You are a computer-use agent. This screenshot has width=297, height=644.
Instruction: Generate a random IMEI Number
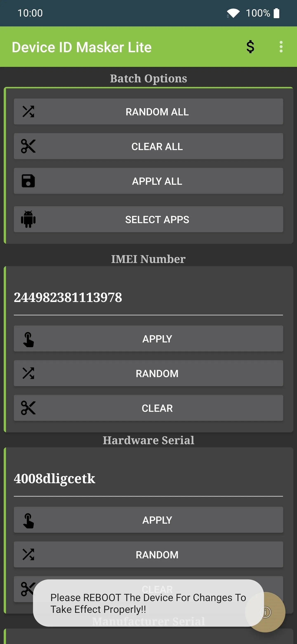[x=148, y=373]
